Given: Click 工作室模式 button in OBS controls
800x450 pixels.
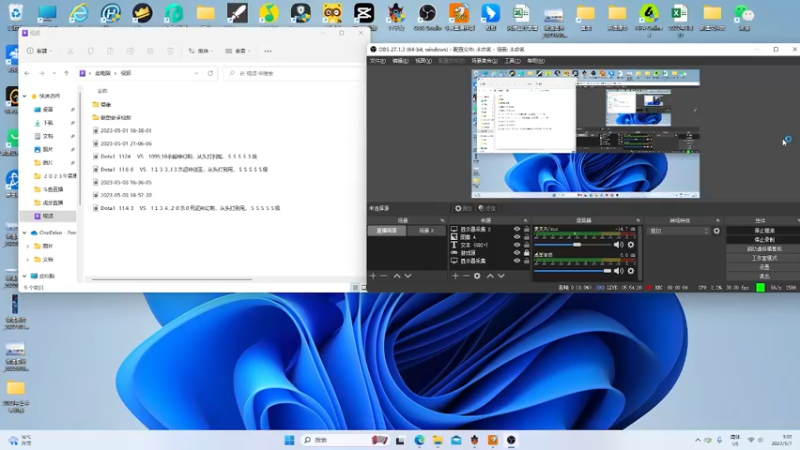Looking at the screenshot, I should click(764, 258).
